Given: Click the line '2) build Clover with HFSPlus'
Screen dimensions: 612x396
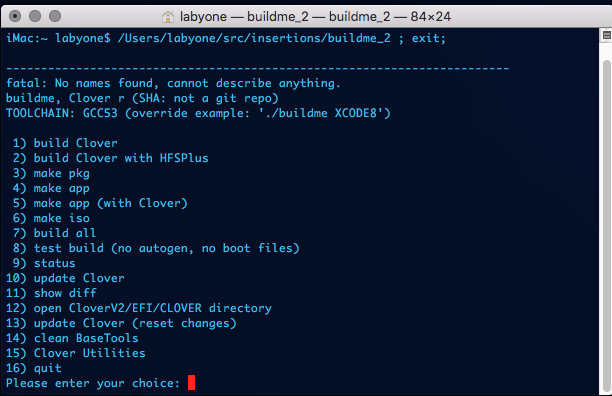Looking at the screenshot, I should coord(110,158).
